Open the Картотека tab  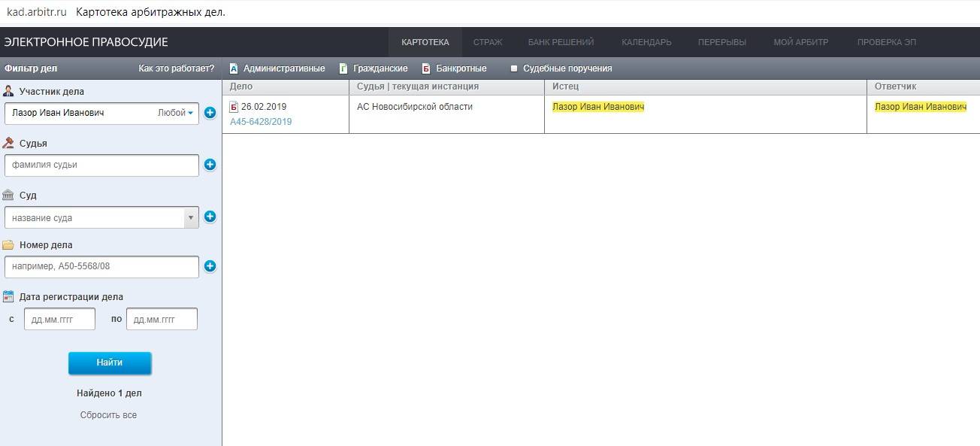point(425,42)
